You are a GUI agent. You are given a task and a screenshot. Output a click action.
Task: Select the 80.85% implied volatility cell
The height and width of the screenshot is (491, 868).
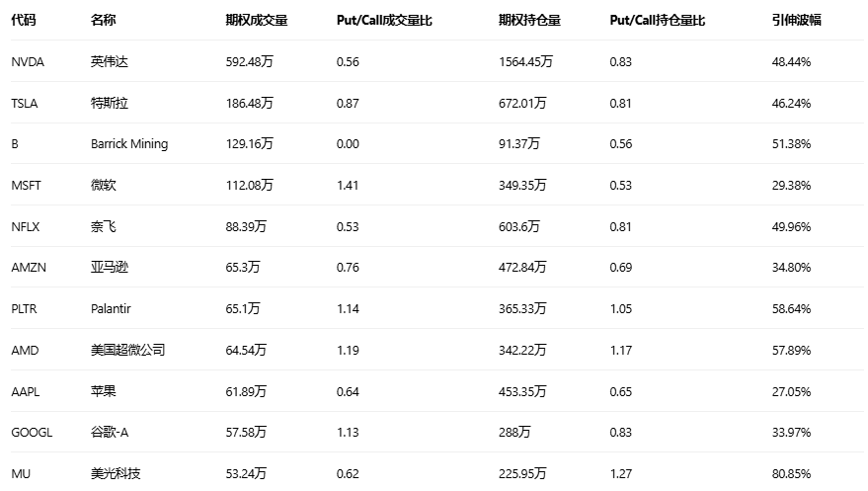click(x=791, y=473)
